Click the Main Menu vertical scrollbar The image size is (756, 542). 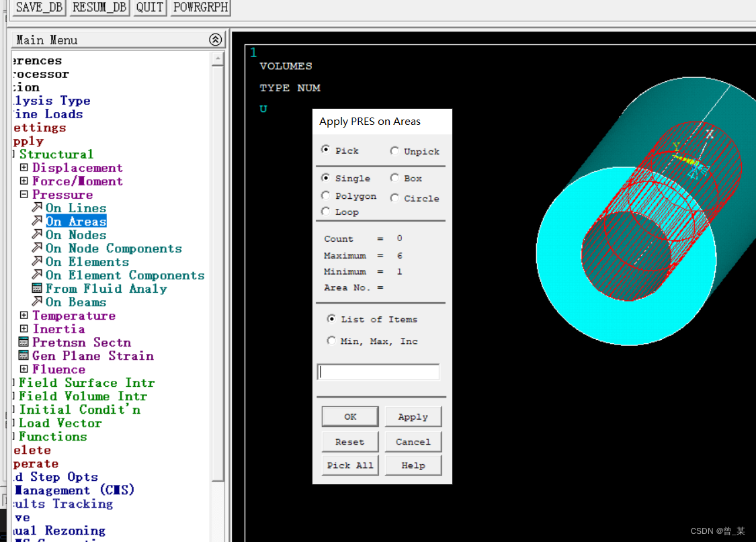pyautogui.click(x=218, y=269)
